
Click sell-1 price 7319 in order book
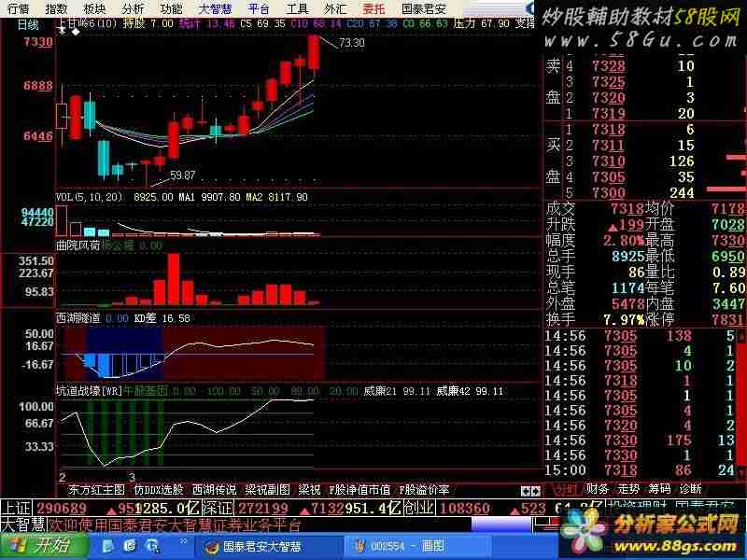609,114
